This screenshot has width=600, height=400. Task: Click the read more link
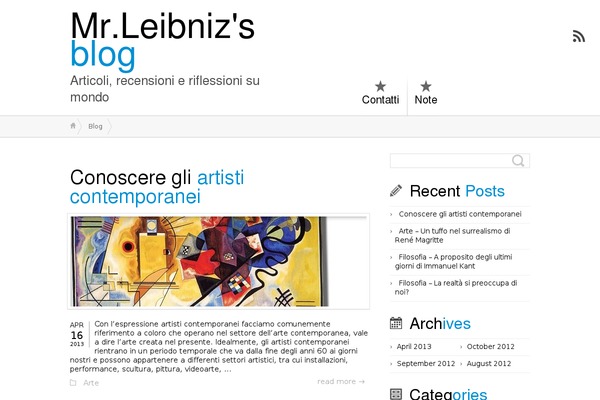341,381
